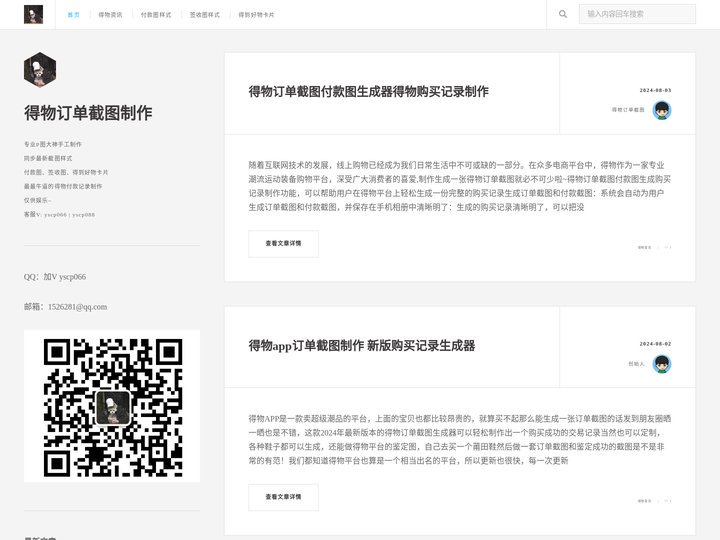Open article 得物订单截图付款图生成器得物购买记录制作
This screenshot has height=540, width=720.
(368, 91)
